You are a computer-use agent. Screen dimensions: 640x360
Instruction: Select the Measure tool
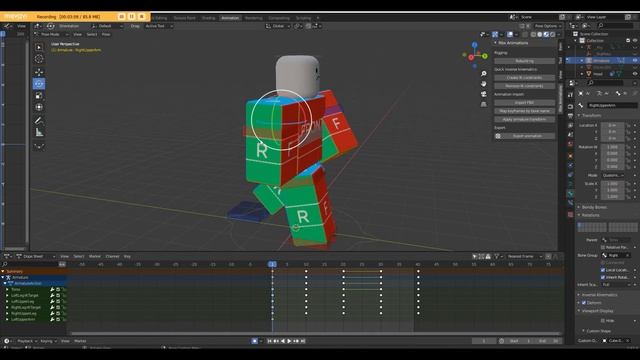coord(39,133)
